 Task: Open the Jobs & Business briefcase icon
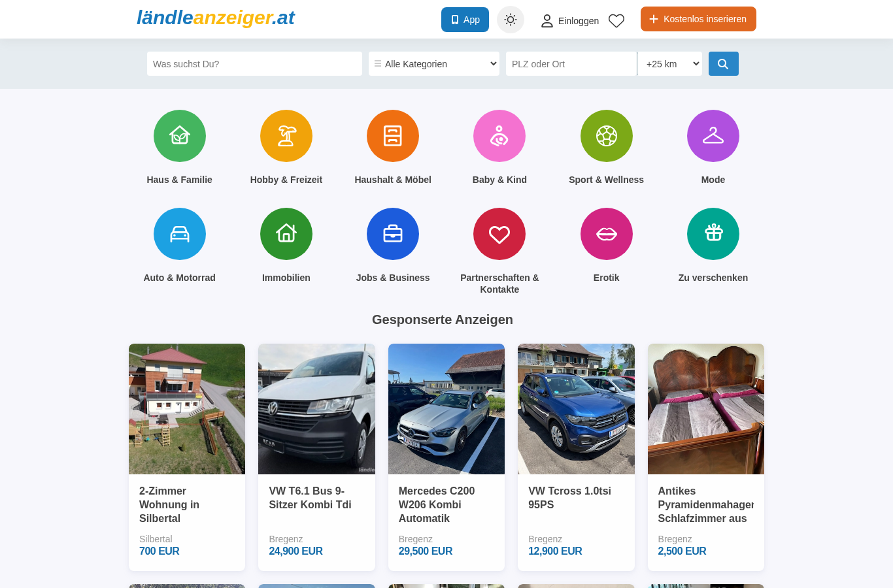tap(393, 234)
